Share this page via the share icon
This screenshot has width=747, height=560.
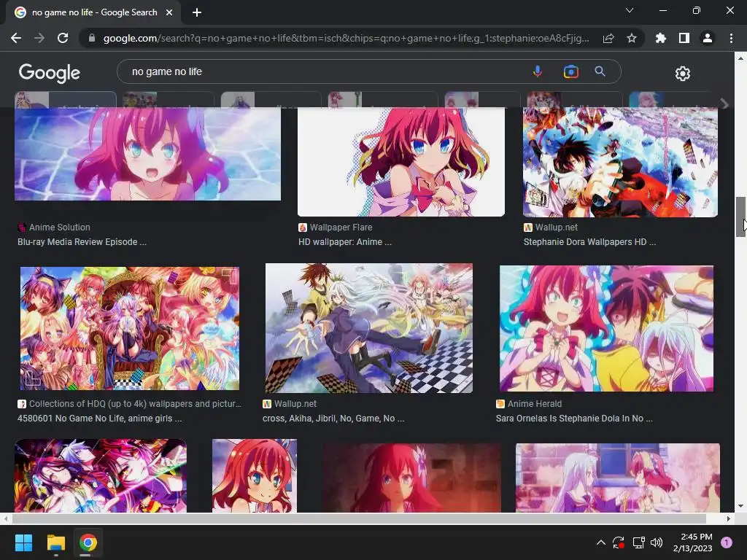[608, 38]
